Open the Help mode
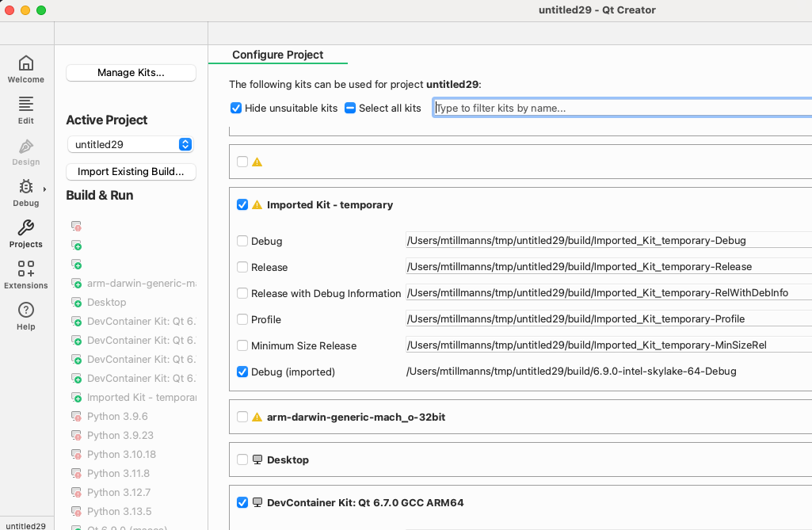This screenshot has height=530, width=812. 26,317
